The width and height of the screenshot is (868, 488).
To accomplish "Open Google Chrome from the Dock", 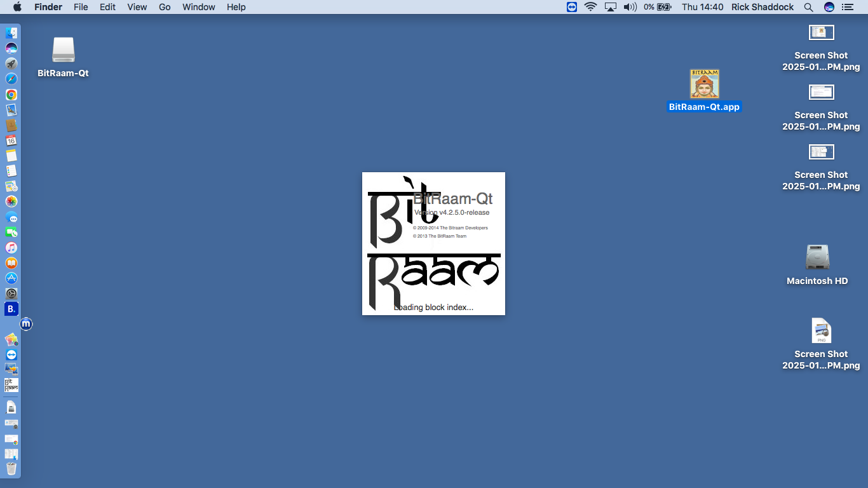I will (x=11, y=95).
